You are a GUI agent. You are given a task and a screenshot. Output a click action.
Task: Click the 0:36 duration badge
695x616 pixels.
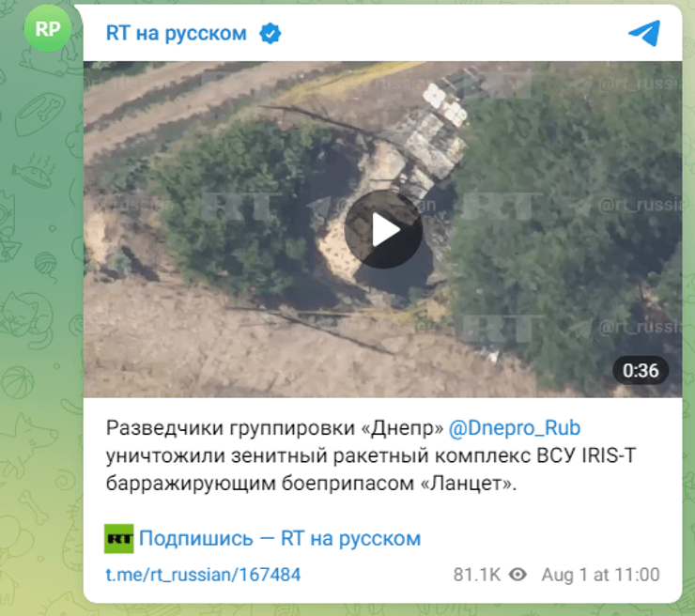click(641, 371)
